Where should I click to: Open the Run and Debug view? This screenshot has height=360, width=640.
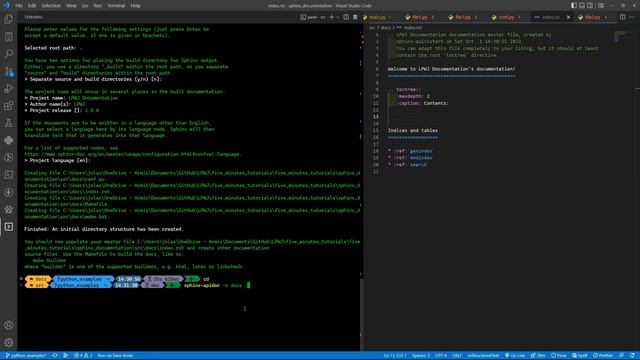(x=9, y=89)
